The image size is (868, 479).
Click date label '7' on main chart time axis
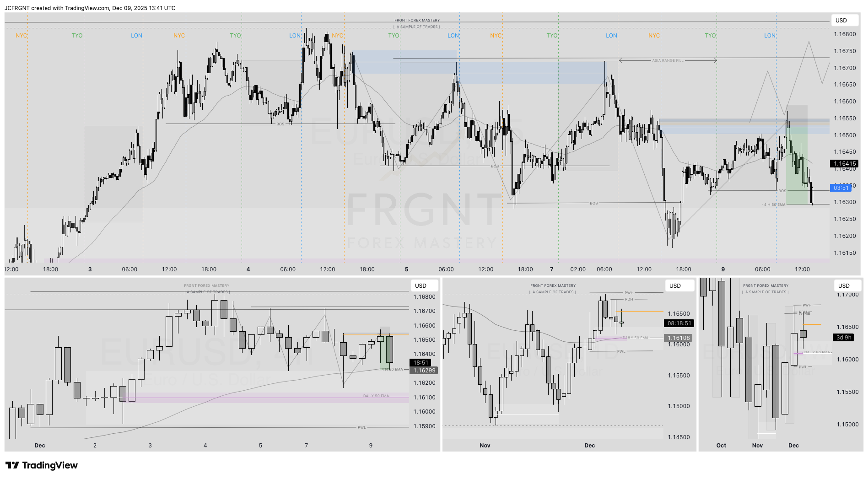(x=551, y=269)
